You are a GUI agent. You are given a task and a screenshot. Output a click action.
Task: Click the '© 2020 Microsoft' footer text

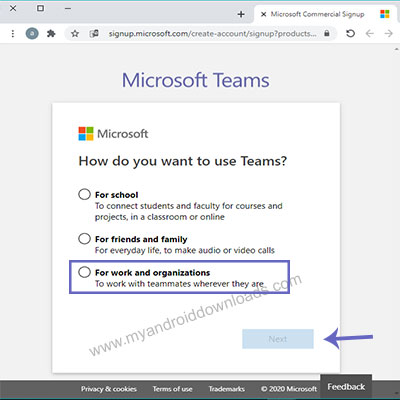tap(289, 389)
